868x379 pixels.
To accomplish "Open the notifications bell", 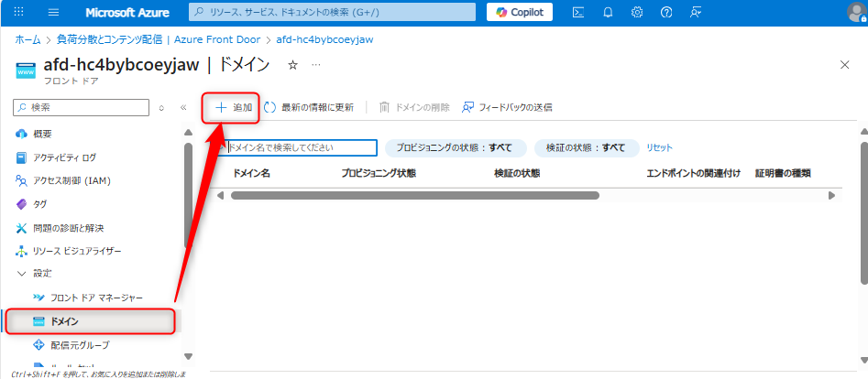I will pos(608,12).
